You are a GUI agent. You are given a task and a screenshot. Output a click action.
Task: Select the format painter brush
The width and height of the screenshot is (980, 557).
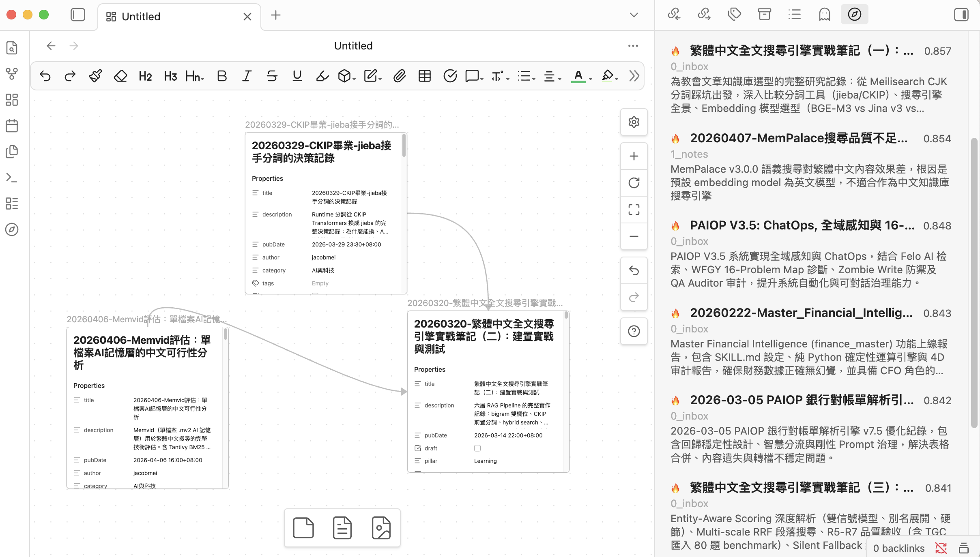coord(95,76)
